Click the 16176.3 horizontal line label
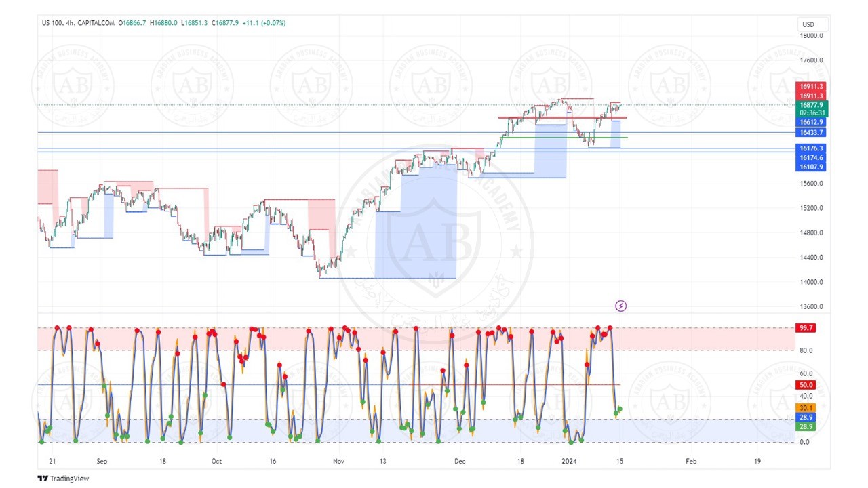868x488 pixels. (x=811, y=148)
